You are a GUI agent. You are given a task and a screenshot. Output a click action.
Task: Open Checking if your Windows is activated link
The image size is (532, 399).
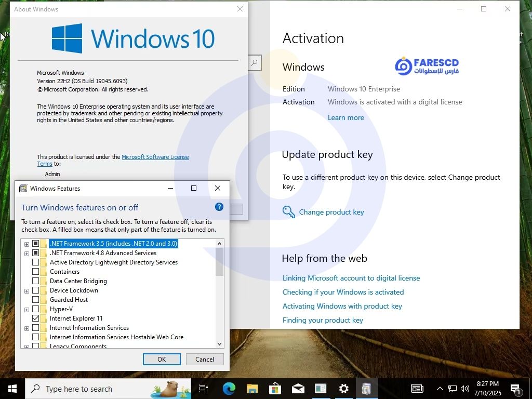click(x=343, y=292)
